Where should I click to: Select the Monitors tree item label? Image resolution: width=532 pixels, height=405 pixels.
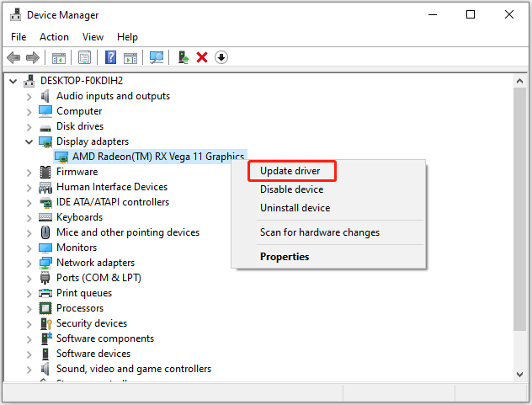pyautogui.click(x=77, y=248)
